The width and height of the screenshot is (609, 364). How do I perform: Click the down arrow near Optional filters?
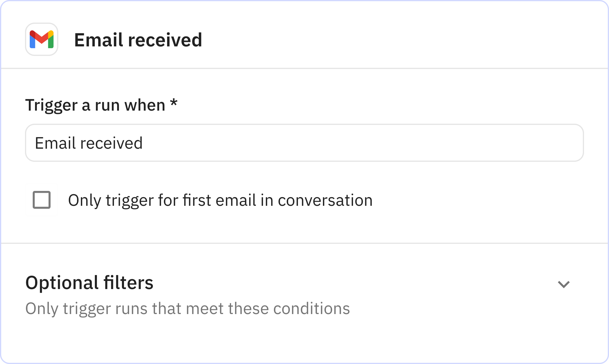point(564,285)
